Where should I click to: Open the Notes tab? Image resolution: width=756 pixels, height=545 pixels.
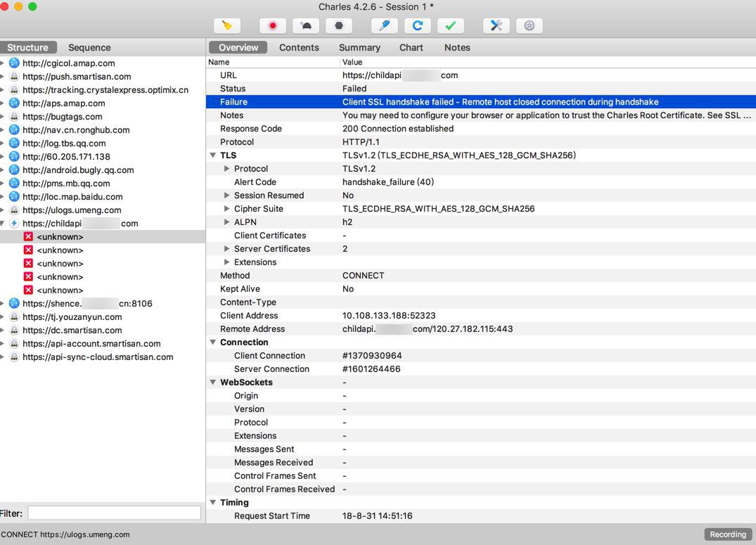point(457,47)
